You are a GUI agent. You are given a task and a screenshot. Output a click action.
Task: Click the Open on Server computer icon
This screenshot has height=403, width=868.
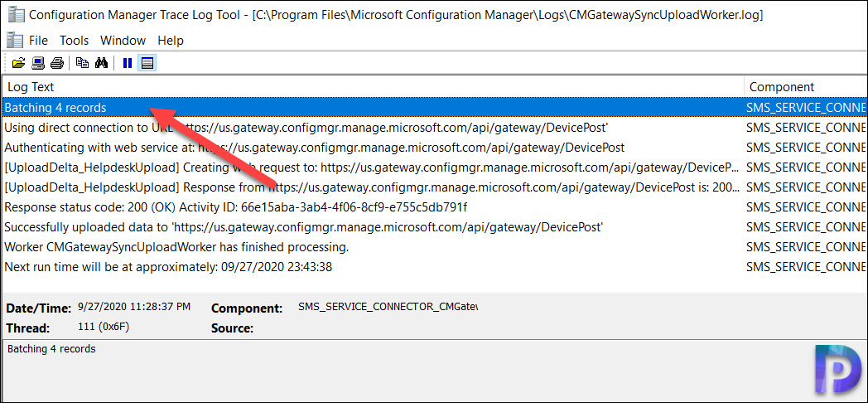[x=37, y=63]
